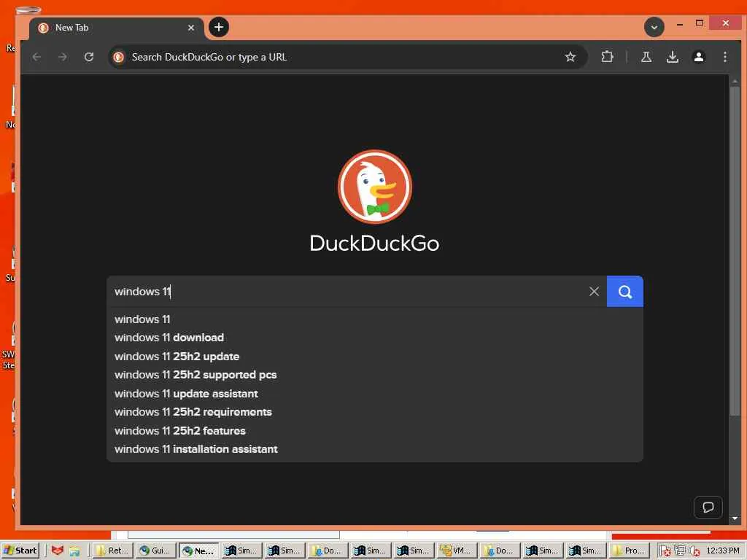Open the tab search dropdown chevron
Screen dimensions: 747x560
click(654, 27)
